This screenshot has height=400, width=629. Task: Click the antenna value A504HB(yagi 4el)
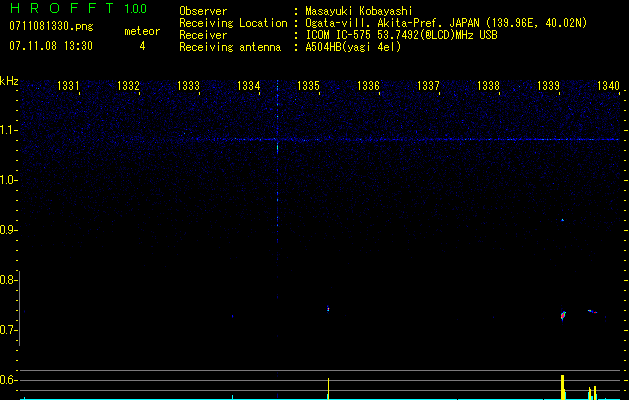pos(353,47)
